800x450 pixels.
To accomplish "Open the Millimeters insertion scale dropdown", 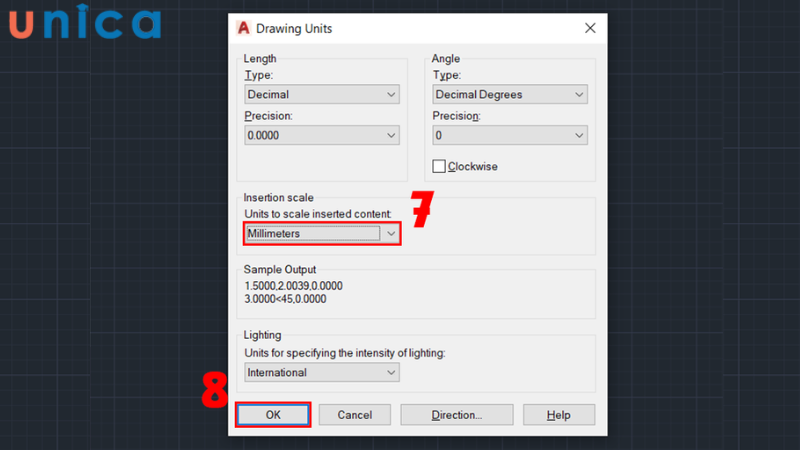I will click(x=322, y=234).
